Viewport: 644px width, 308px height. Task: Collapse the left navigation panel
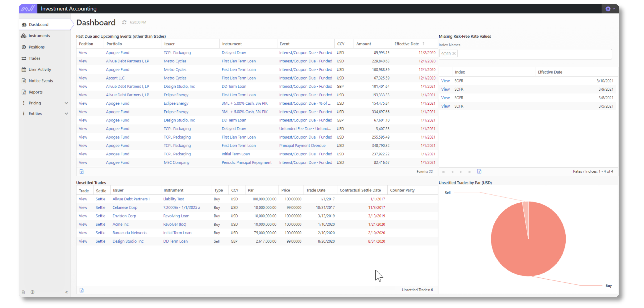[x=67, y=292]
